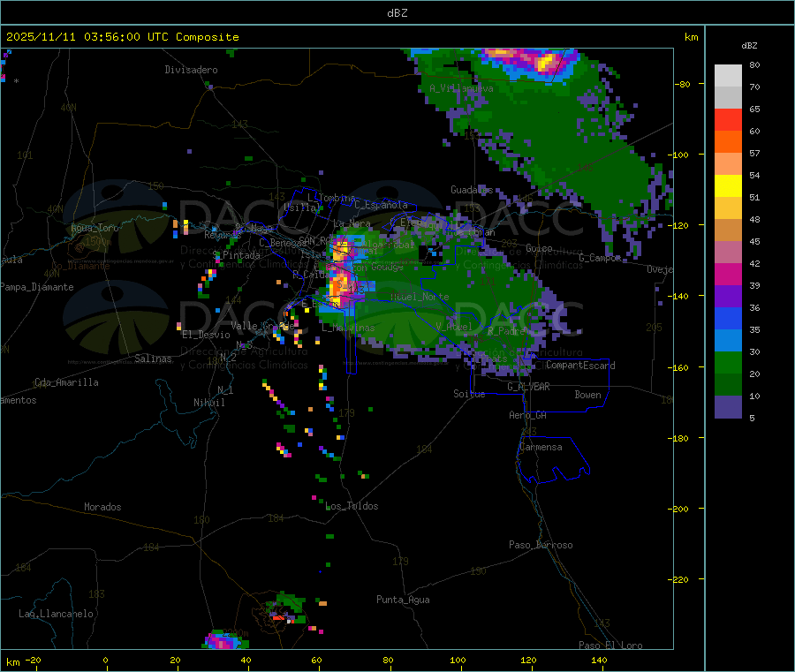Click the Pampa_Diamante map label
Image resolution: width=795 pixels, height=672 pixels.
[x=36, y=287]
